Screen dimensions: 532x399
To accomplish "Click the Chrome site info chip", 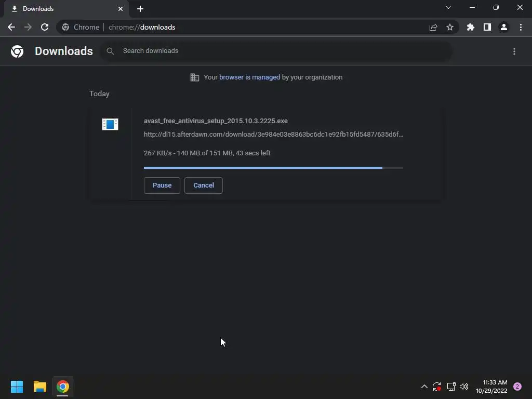I will [81, 27].
